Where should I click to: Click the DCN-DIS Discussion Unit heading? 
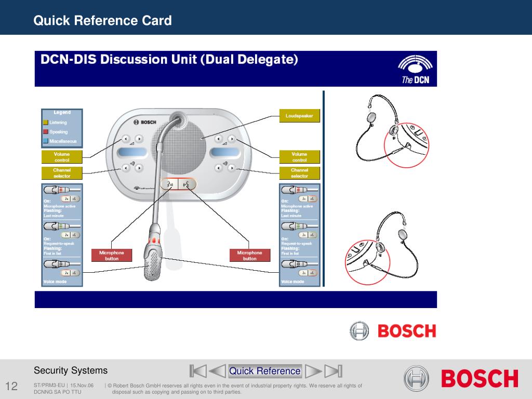[169, 59]
